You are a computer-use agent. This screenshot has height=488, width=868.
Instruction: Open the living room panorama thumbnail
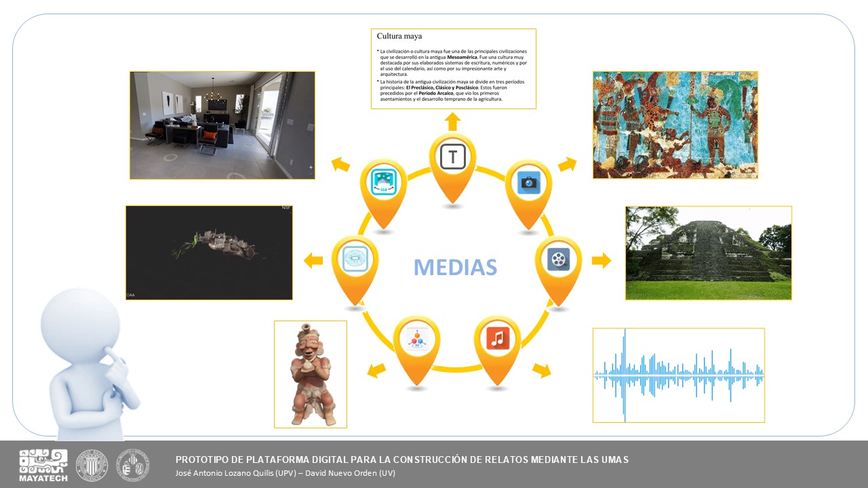coord(222,125)
